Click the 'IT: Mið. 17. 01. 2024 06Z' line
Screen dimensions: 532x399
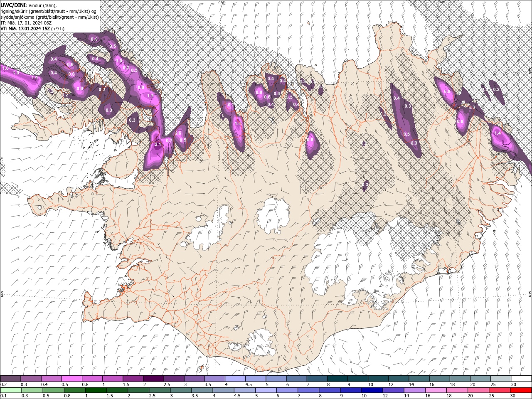click(26, 23)
